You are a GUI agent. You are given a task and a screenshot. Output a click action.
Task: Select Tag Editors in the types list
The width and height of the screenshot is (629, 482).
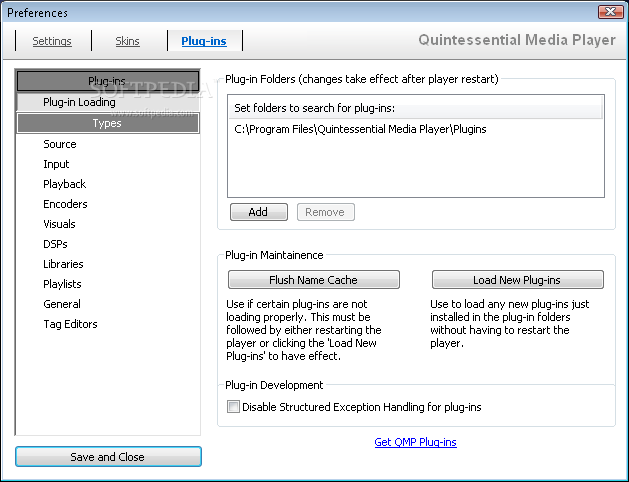(70, 324)
